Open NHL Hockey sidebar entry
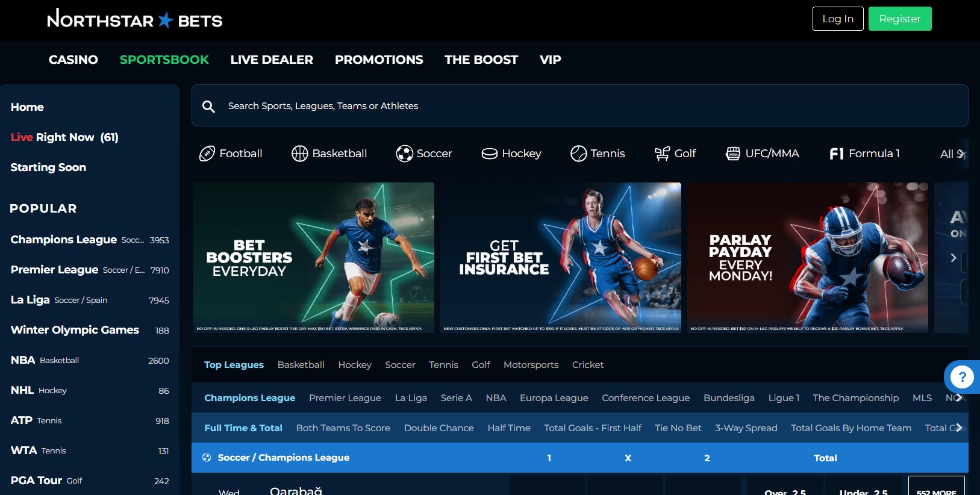The height and width of the screenshot is (495, 980). (90, 390)
